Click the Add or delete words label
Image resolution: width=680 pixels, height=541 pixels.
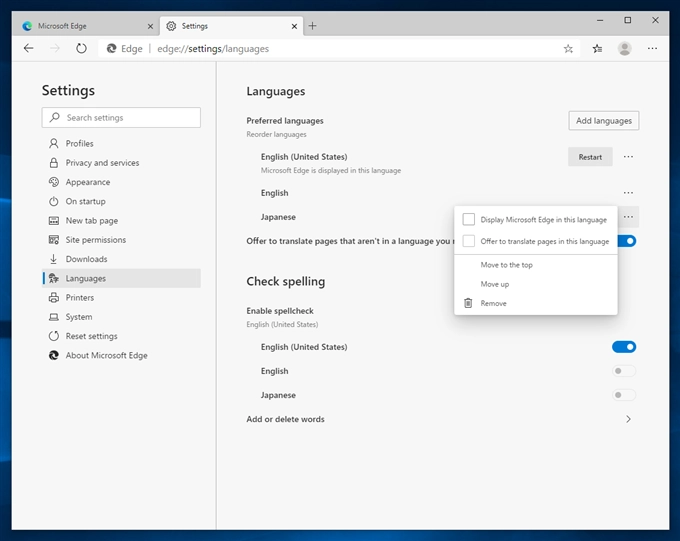click(x=285, y=419)
